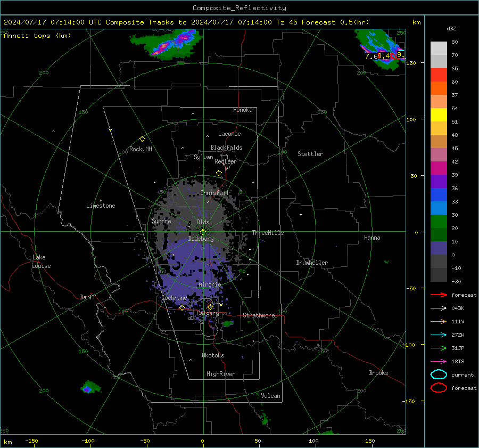Click the bright yellow swatch below 54 dBZ
The width and height of the screenshot is (479, 448).
coord(439,115)
